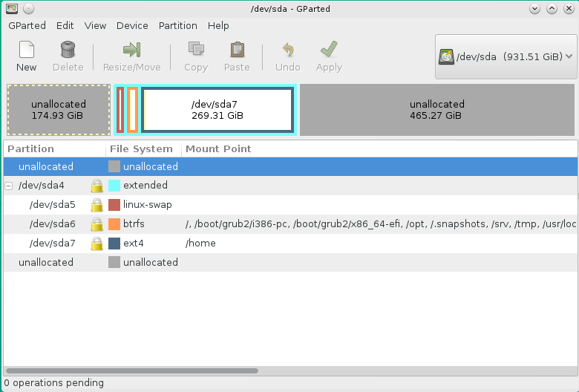The width and height of the screenshot is (579, 392).
Task: Select the /dev/sda7 269.31 GiB block in disk map
Action: pyautogui.click(x=217, y=110)
